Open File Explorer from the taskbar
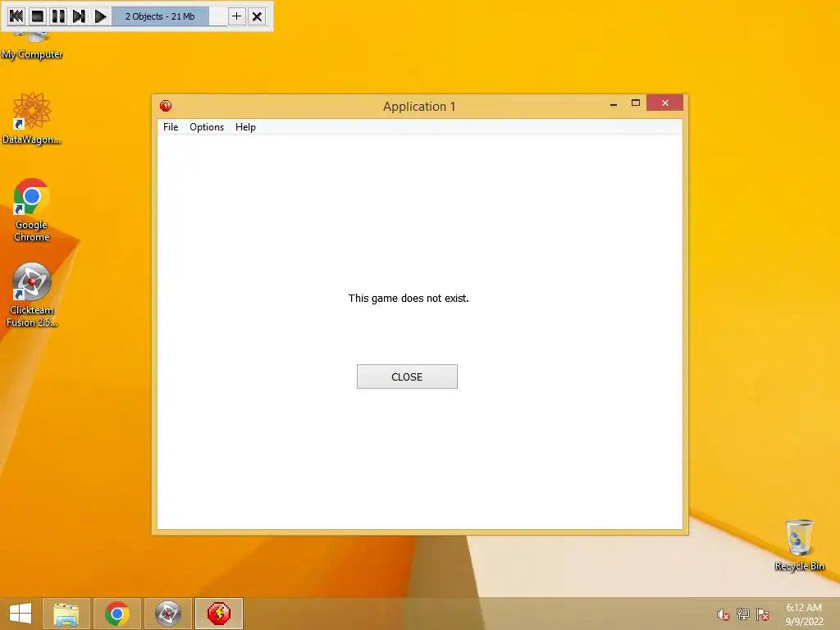This screenshot has height=630, width=840. tap(66, 614)
